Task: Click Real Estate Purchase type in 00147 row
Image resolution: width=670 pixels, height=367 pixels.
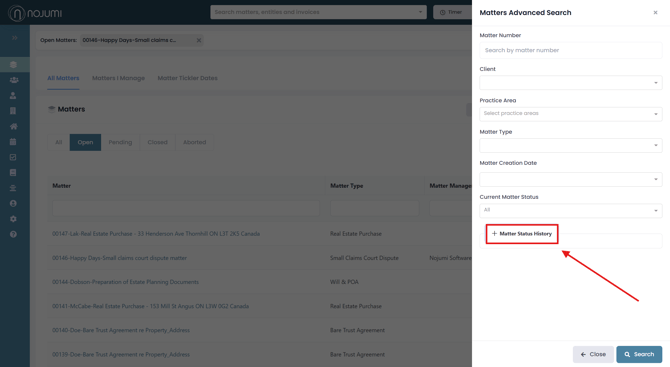Action: tap(356, 234)
